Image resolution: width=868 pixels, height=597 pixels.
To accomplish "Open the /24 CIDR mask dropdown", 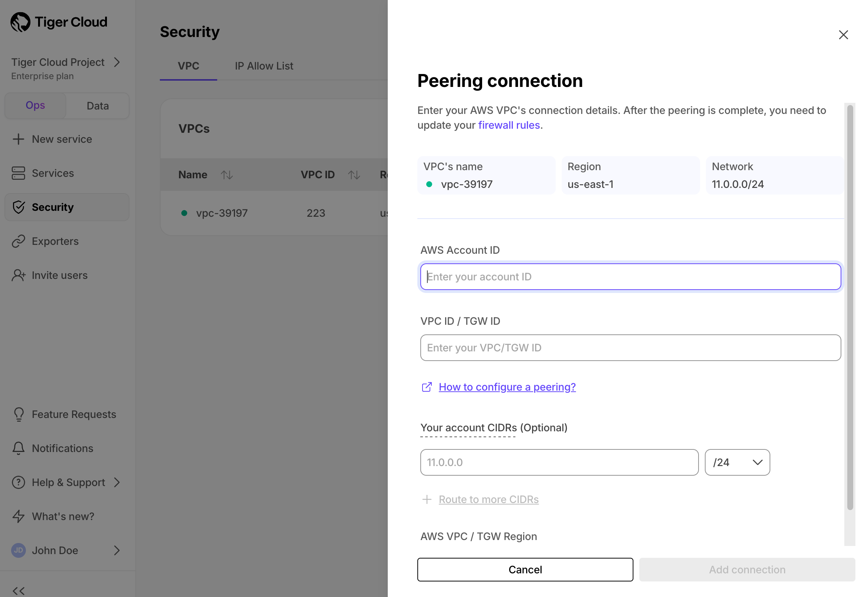I will (x=737, y=463).
